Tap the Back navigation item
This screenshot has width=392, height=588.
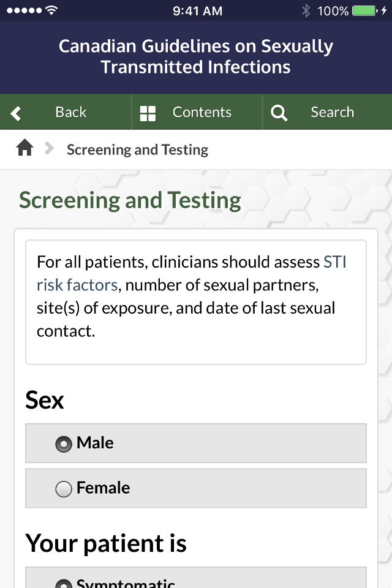[x=71, y=112]
